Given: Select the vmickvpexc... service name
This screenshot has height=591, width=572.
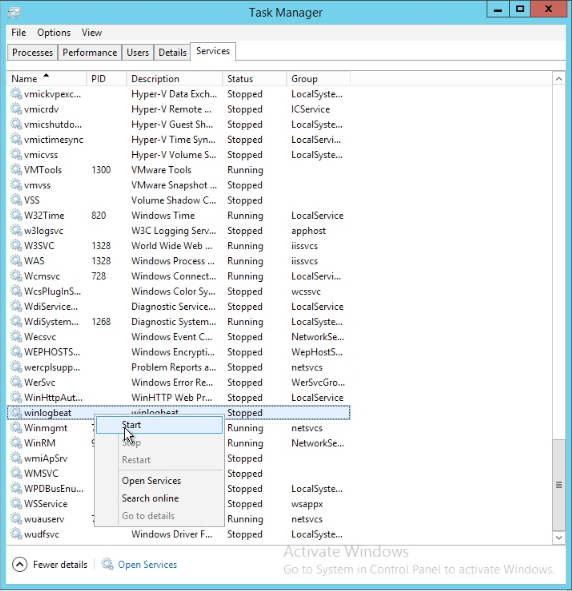Looking at the screenshot, I should [x=52, y=94].
